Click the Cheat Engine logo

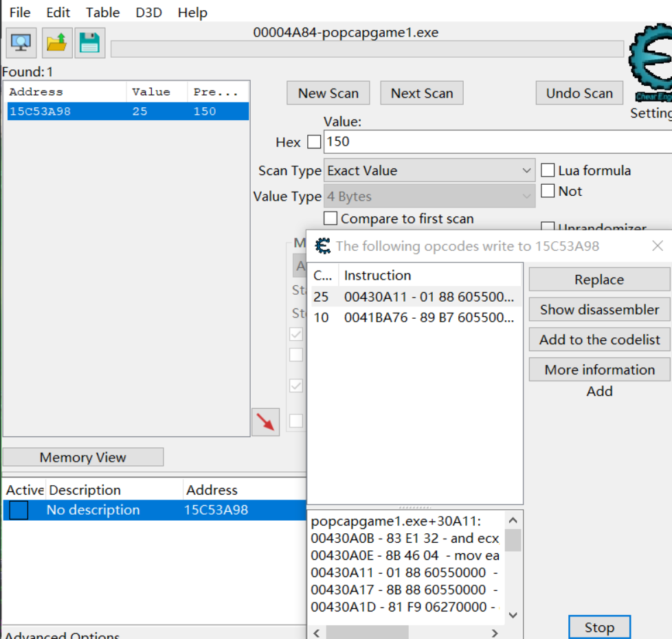click(x=651, y=62)
